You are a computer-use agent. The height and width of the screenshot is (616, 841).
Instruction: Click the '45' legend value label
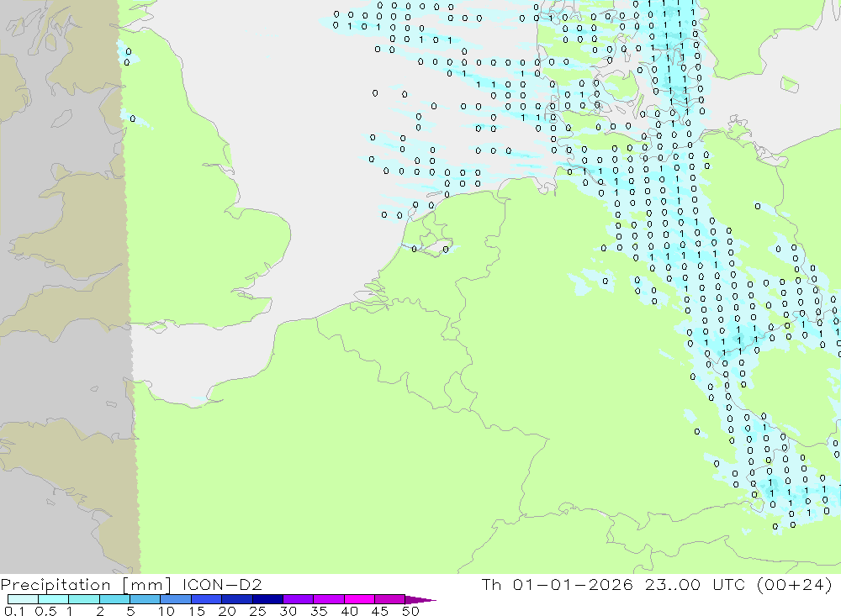[380, 611]
